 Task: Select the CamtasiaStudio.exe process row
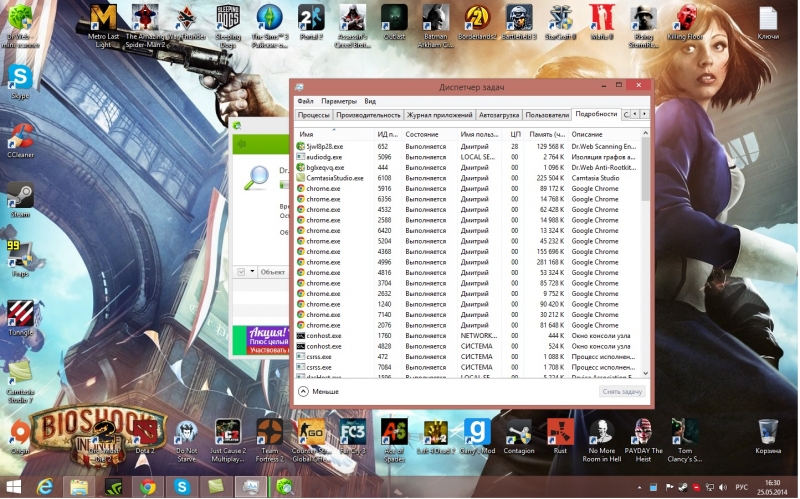click(x=467, y=178)
